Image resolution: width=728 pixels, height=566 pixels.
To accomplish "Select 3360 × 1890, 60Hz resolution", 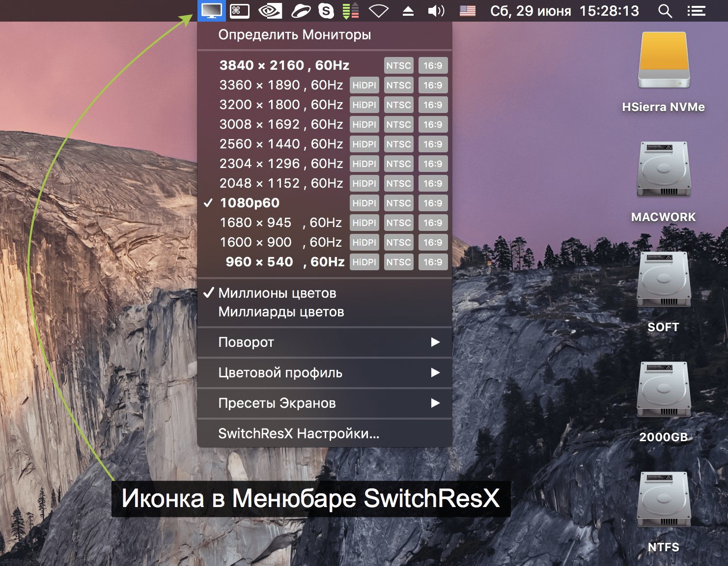I will [324, 85].
